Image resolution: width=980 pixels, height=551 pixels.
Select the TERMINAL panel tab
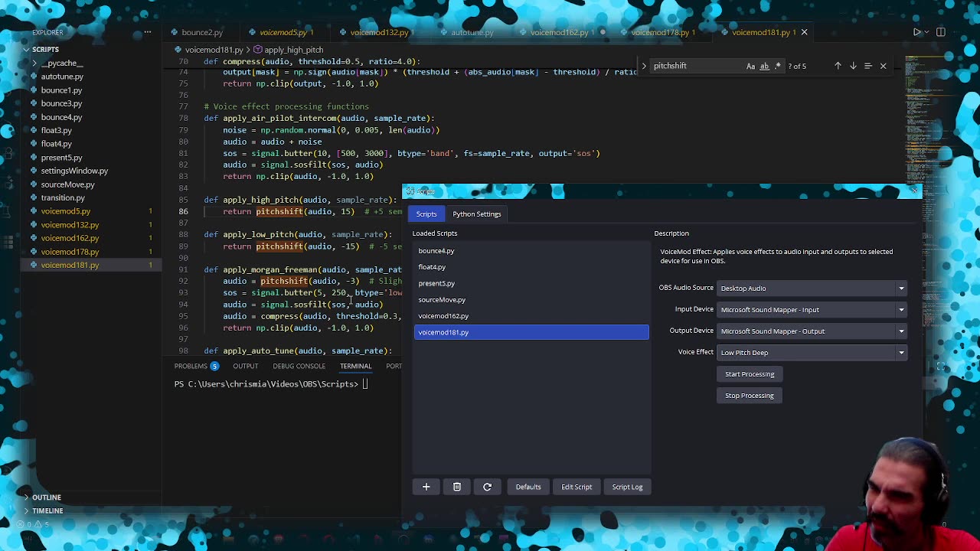coord(355,366)
